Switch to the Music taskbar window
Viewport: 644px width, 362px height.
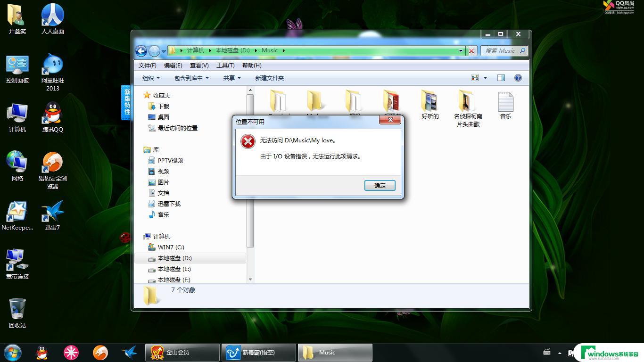click(x=335, y=352)
